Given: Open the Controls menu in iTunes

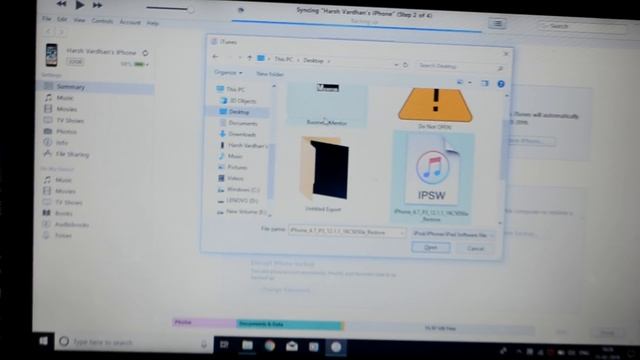Looking at the screenshot, I should pos(102,21).
